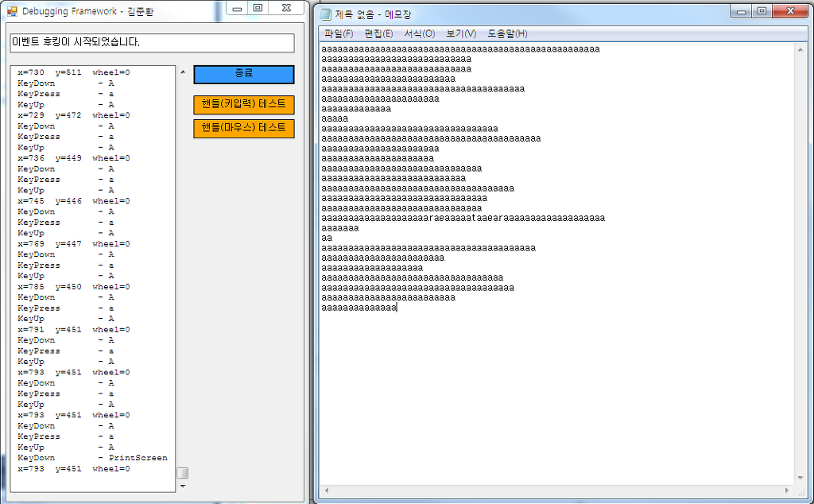Expand the 보기(V) menu
The image size is (814, 504).
(461, 33)
